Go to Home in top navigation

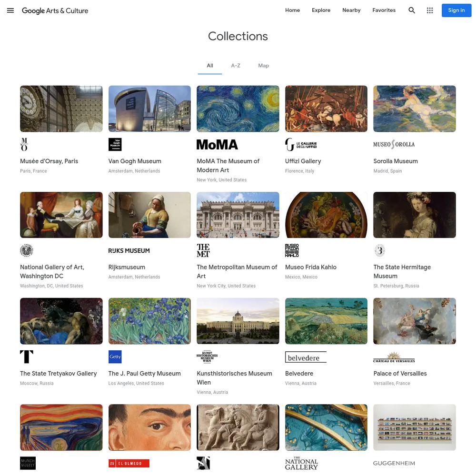(292, 10)
